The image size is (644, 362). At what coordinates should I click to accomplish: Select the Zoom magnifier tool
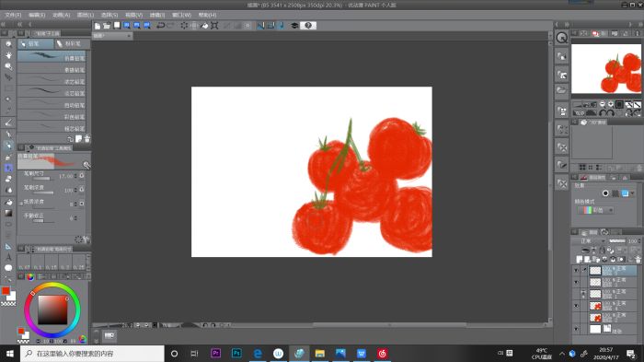[x=8, y=44]
